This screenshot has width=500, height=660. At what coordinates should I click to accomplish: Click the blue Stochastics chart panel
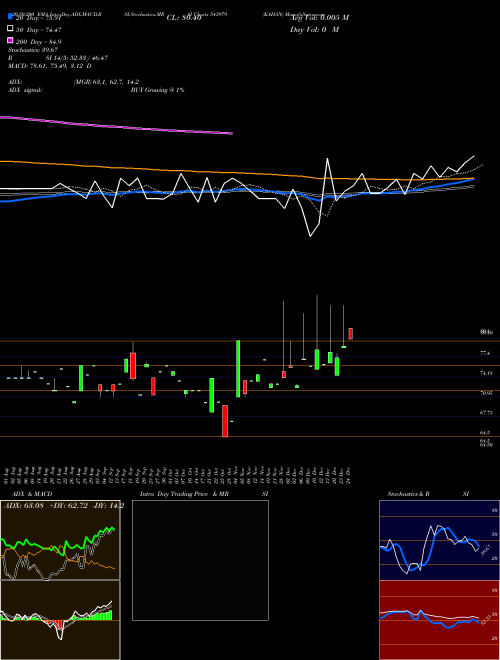point(439,540)
